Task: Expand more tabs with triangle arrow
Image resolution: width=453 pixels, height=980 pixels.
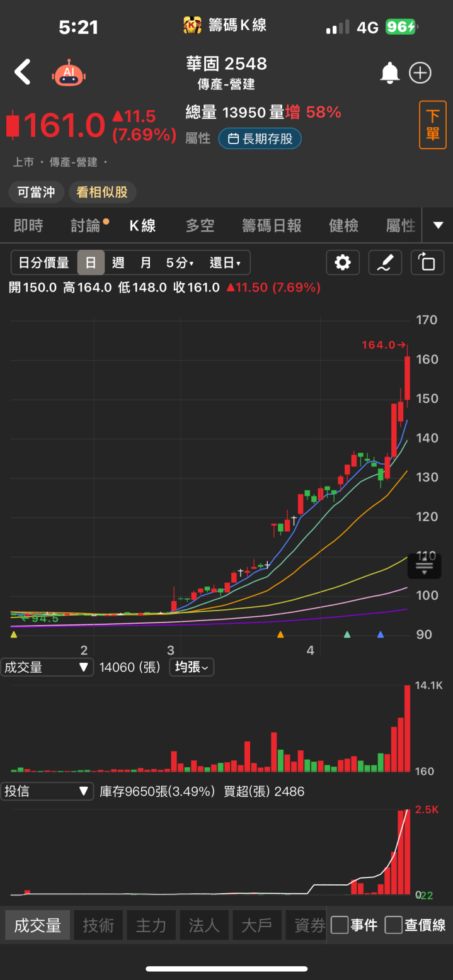Action: pyautogui.click(x=438, y=225)
